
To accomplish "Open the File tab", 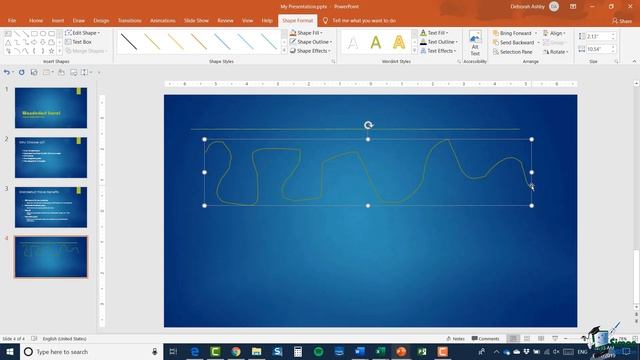I will pos(12,20).
